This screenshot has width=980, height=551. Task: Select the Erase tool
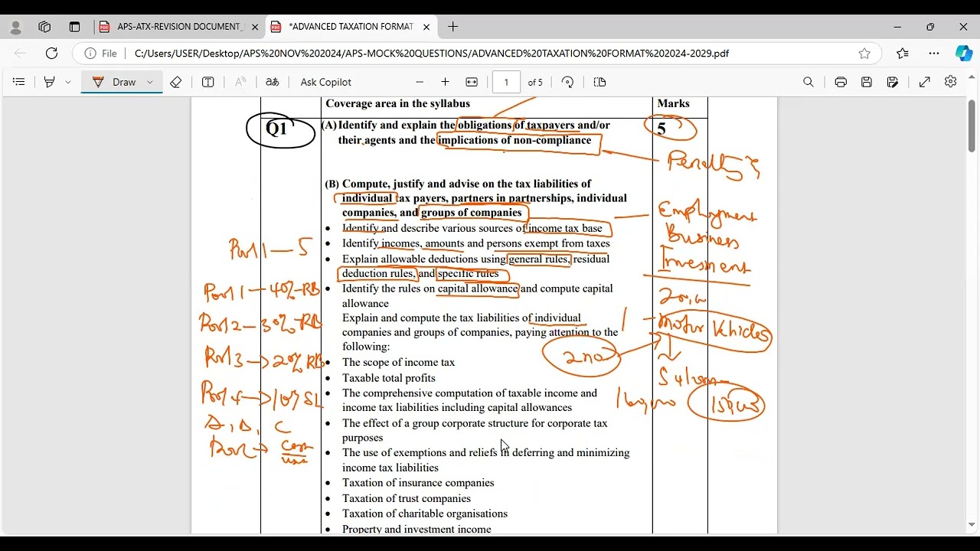point(175,82)
